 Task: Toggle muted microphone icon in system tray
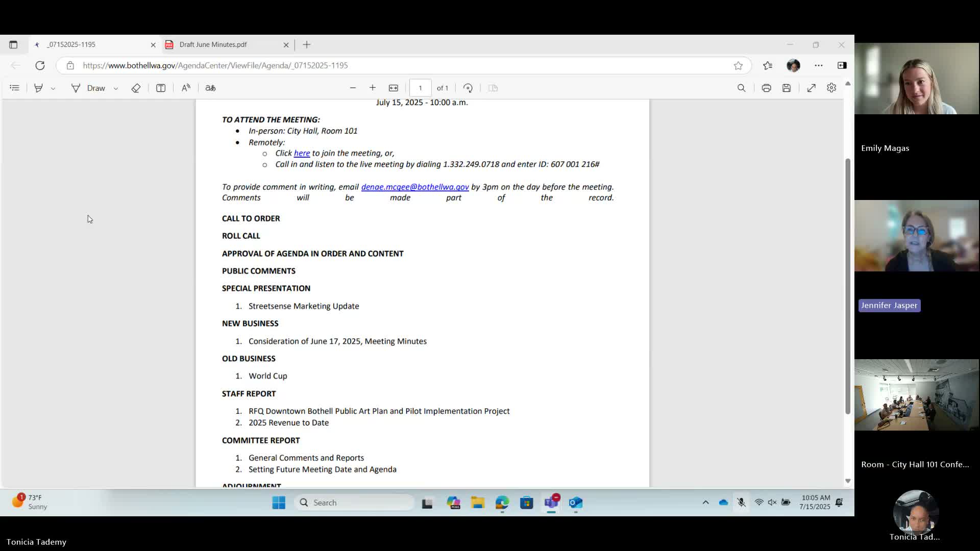(741, 503)
